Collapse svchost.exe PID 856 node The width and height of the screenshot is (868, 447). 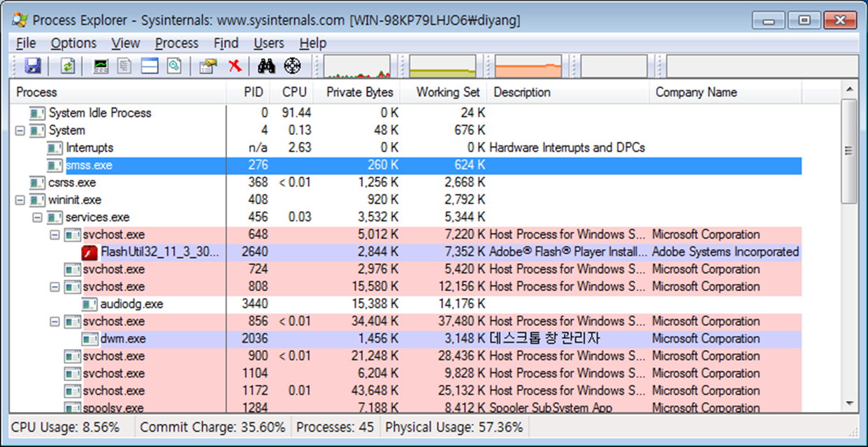(55, 322)
